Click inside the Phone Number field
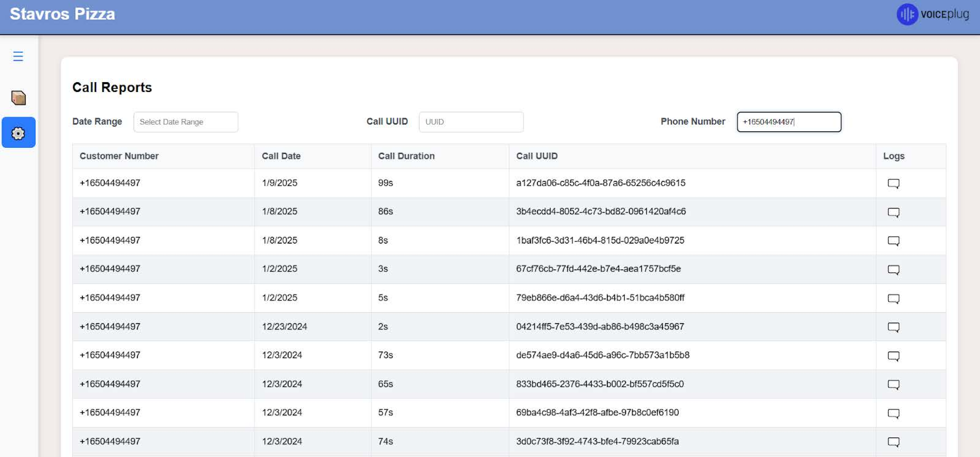 pos(789,122)
